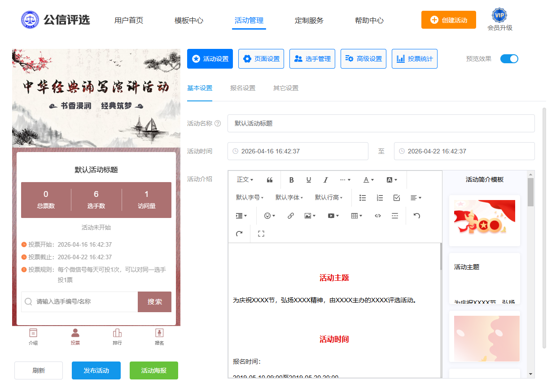Select the 活动主题 text template card
Viewport: 556px width, 392px height.
click(485, 279)
